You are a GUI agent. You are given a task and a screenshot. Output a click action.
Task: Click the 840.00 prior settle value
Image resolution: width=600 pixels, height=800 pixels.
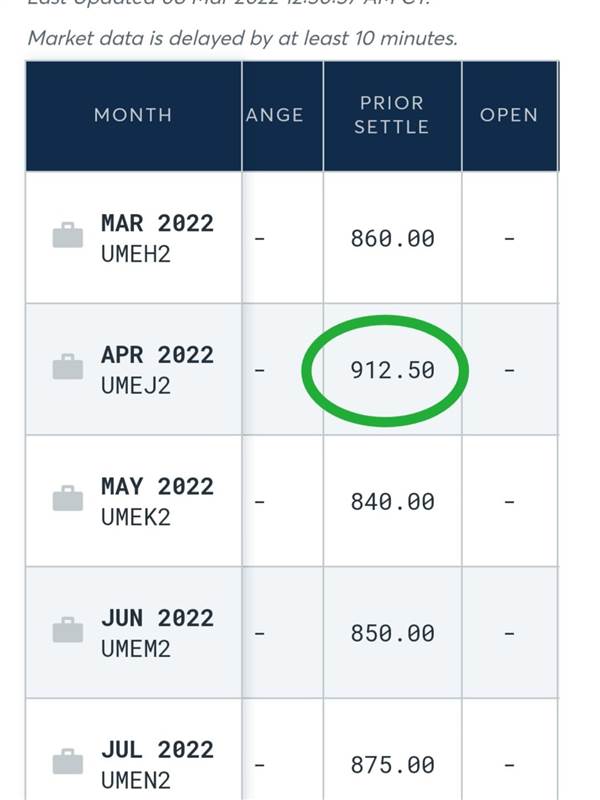click(392, 502)
